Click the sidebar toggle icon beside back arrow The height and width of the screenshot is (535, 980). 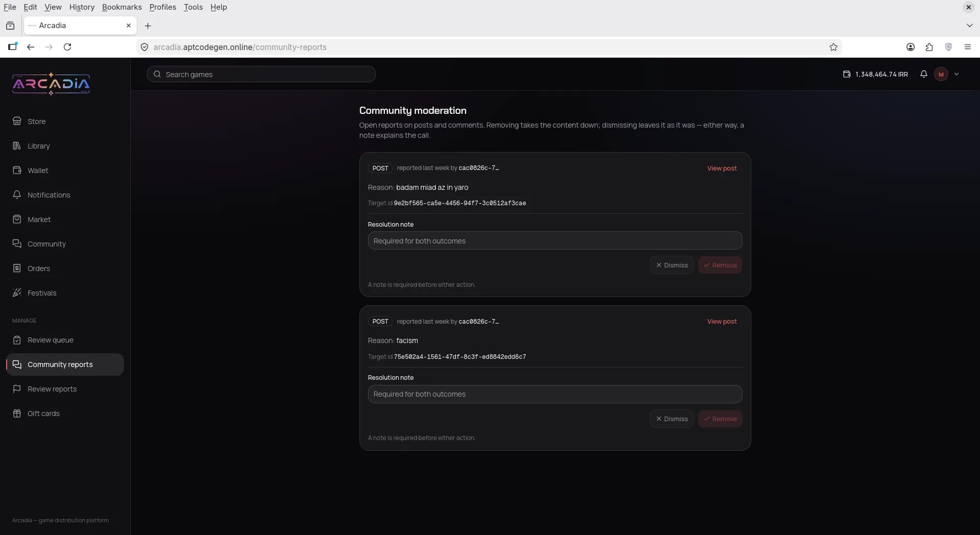click(12, 47)
